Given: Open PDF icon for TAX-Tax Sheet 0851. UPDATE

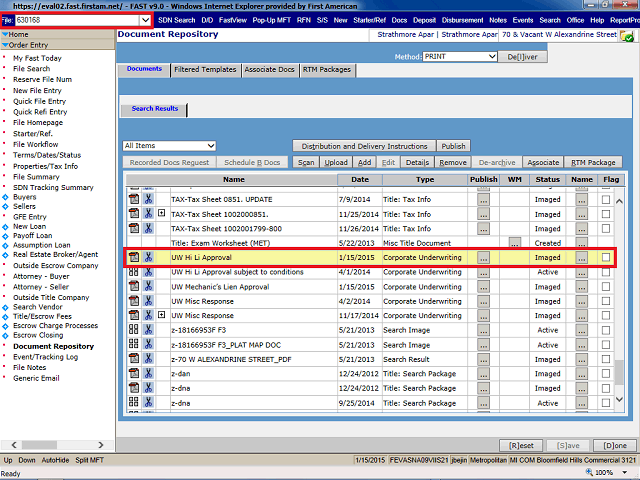Looking at the screenshot, I should pyautogui.click(x=134, y=199).
